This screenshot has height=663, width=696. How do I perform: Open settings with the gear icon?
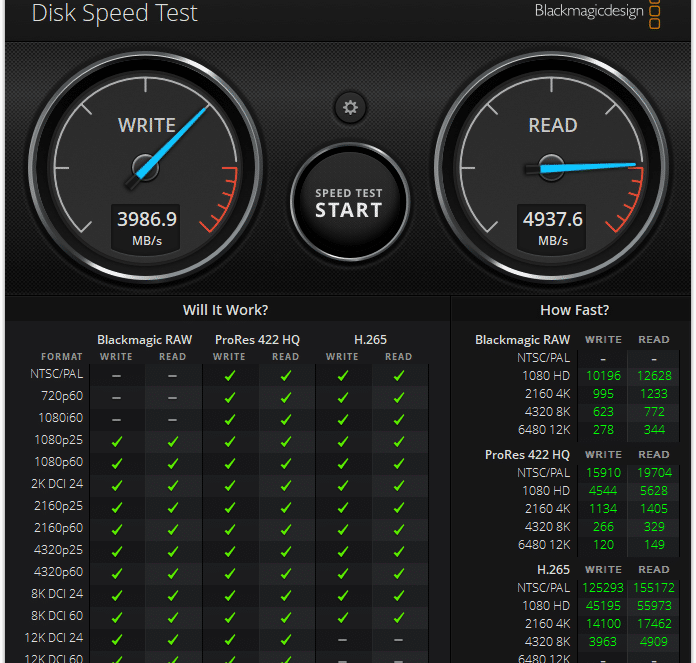point(350,107)
